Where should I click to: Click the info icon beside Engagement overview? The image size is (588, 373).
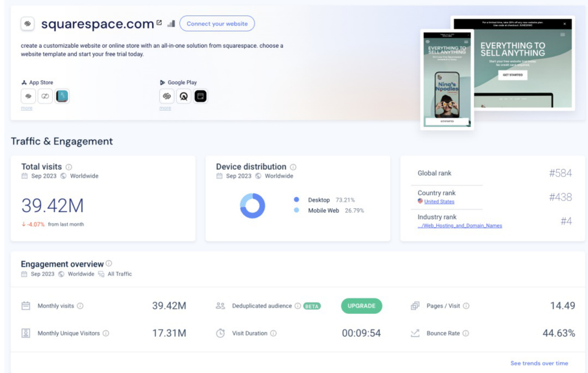pos(109,264)
